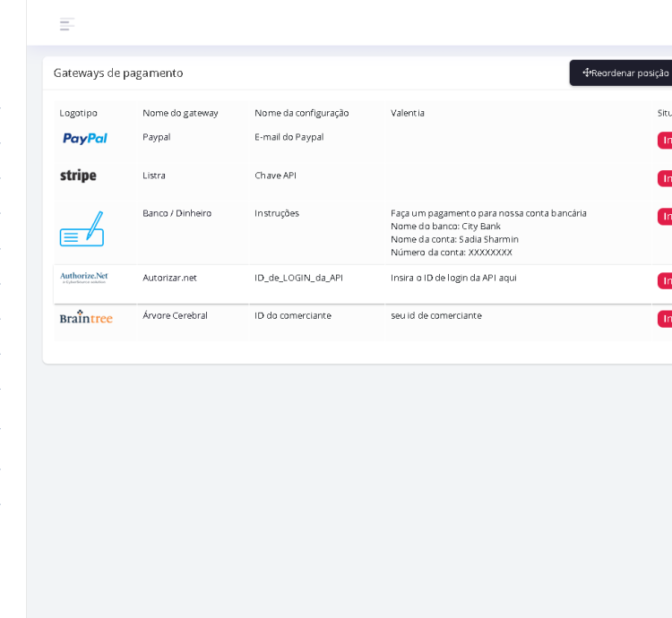Click the Nome da configuração column header
This screenshot has width=672, height=618.
point(301,113)
